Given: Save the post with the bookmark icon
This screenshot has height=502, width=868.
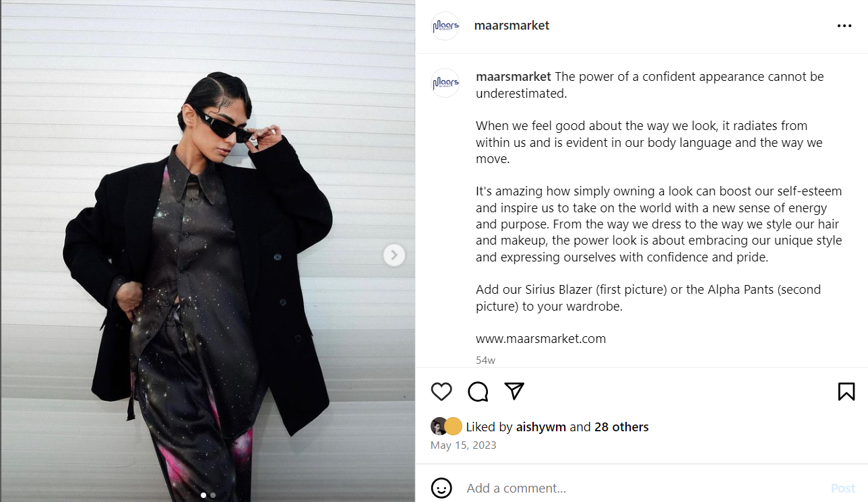Looking at the screenshot, I should click(x=846, y=391).
